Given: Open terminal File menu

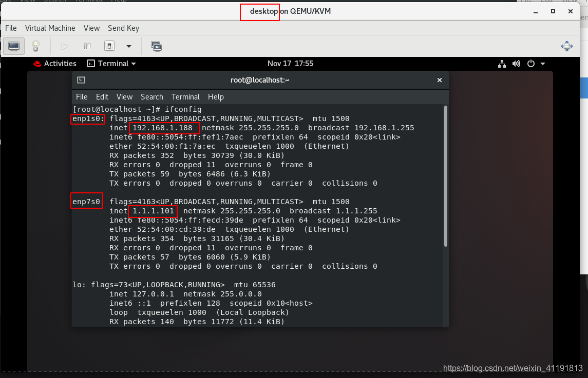Looking at the screenshot, I should point(82,96).
